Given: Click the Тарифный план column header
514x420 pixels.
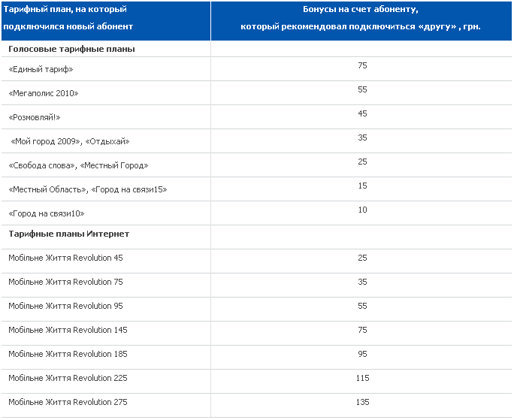Looking at the screenshot, I should pyautogui.click(x=68, y=18).
